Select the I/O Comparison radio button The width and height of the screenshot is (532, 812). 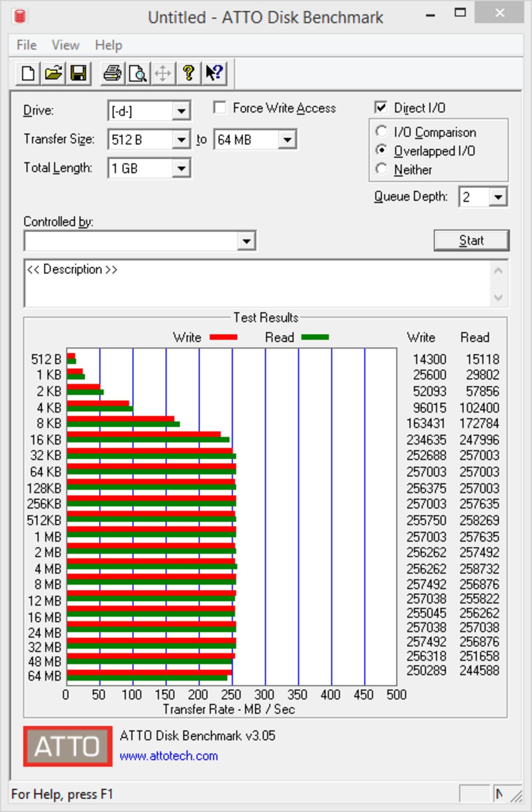pyautogui.click(x=381, y=131)
